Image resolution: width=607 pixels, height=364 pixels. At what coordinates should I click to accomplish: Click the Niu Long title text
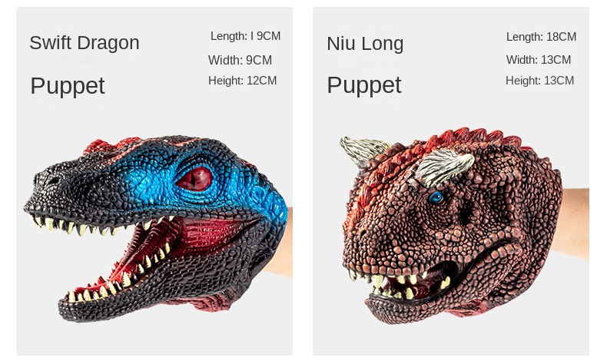[365, 44]
